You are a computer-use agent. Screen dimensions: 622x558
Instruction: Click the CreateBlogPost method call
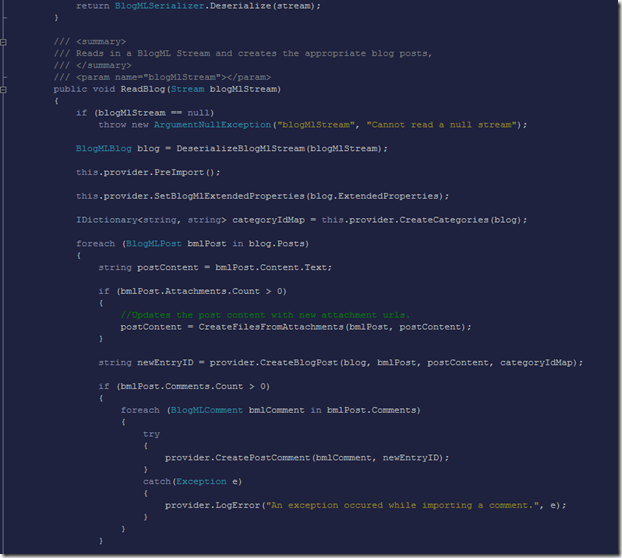(x=299, y=363)
